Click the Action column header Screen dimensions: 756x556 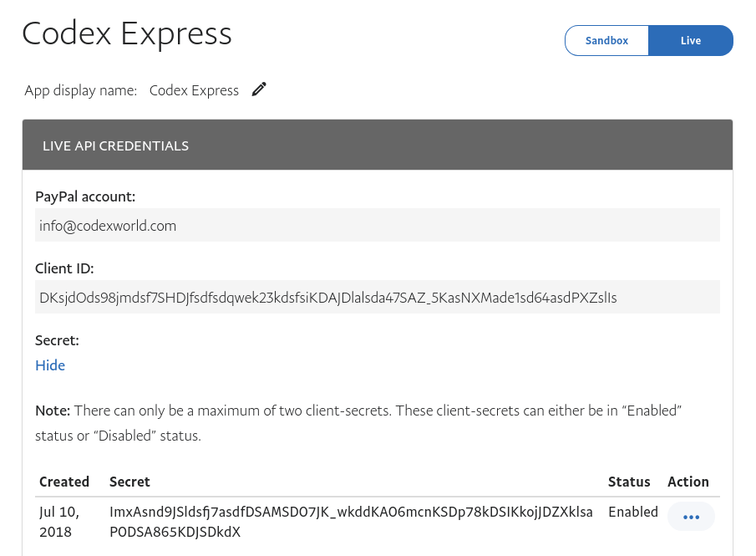688,482
